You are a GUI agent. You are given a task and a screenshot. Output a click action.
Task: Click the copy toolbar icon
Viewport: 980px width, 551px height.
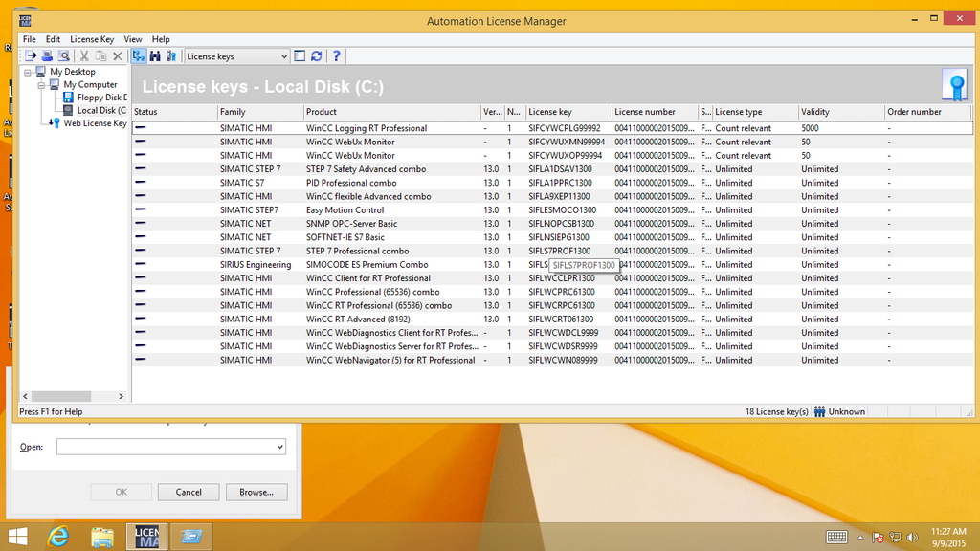pyautogui.click(x=100, y=56)
